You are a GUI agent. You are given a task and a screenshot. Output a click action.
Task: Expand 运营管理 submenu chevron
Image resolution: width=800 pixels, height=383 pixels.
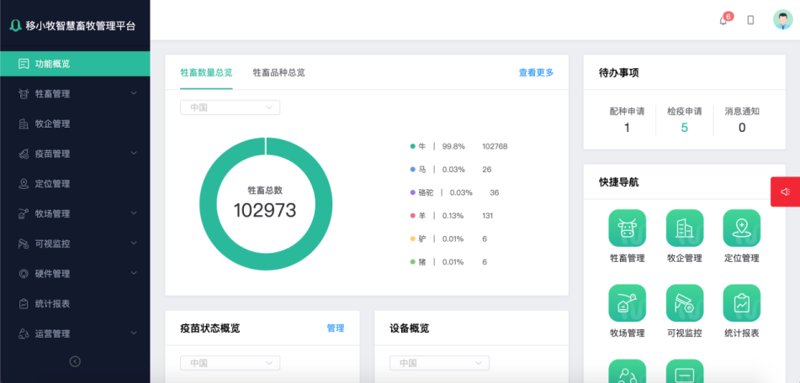(134, 333)
